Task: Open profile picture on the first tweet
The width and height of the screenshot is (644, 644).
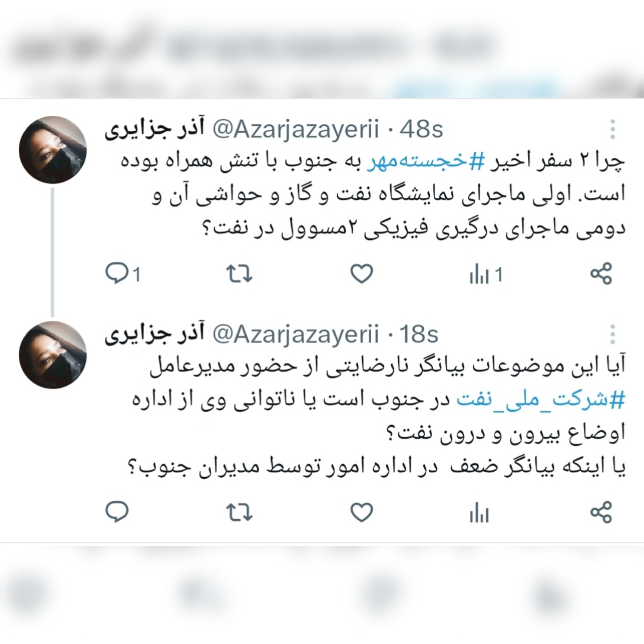Action: [53, 150]
